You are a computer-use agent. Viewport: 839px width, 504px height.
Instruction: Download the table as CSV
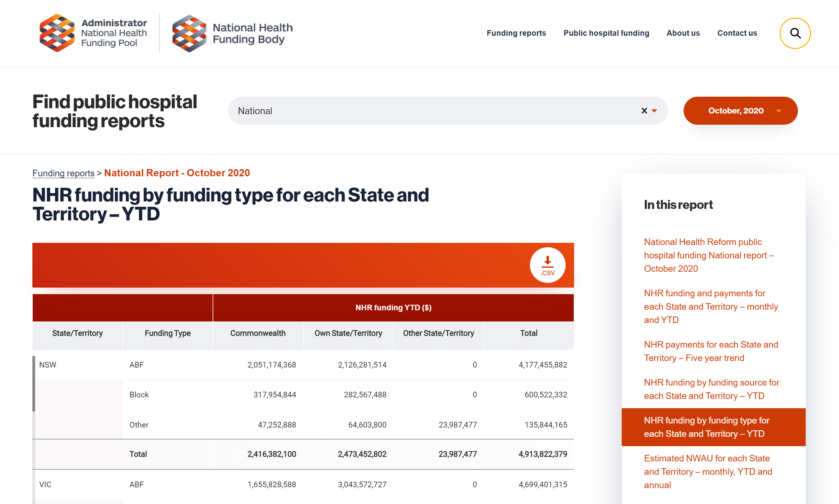[x=547, y=265]
